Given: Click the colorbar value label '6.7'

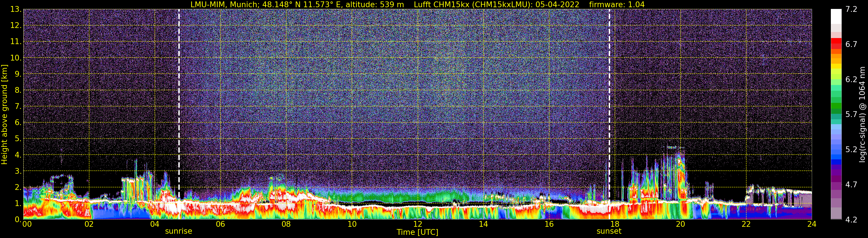Looking at the screenshot, I should [x=851, y=44].
